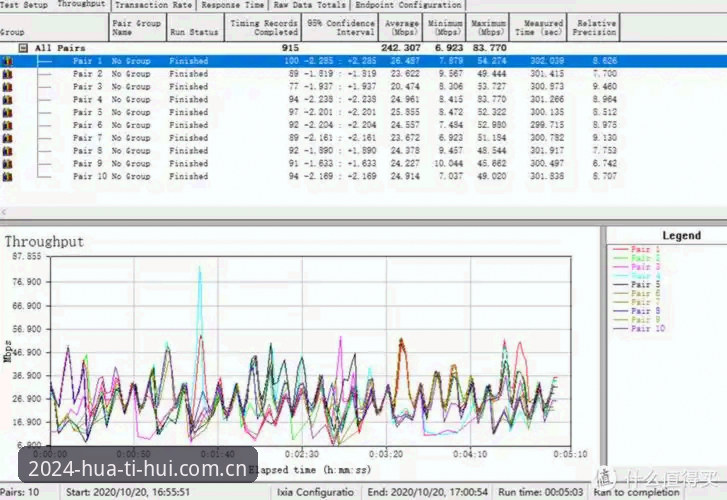727x500 pixels.
Task: Click Timing Records Completed column header
Action: click(263, 27)
